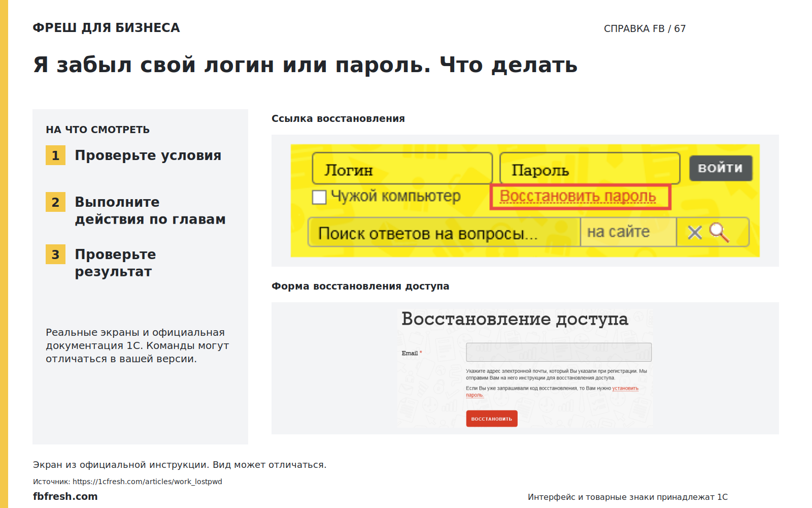This screenshot has height=508, width=812.
Task: Click the source URL 1cfresh.com/articles/work_lostpwd
Action: pos(147,482)
